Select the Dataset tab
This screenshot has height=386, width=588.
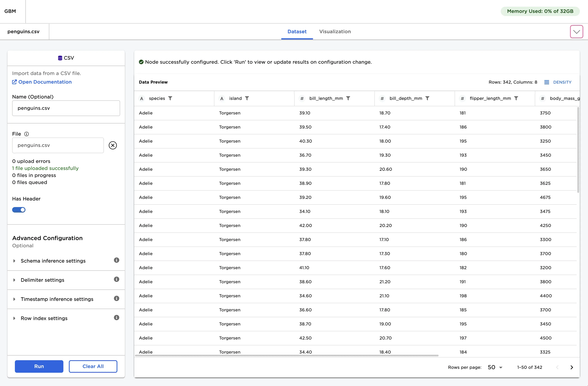(297, 32)
